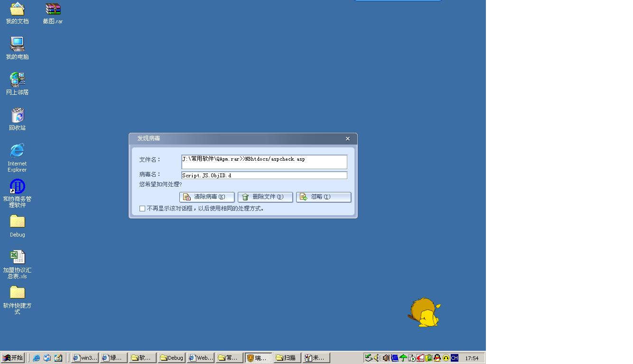The image size is (633, 364).
Task: Click 清除病毒 (K) to clean the virus
Action: 207,197
